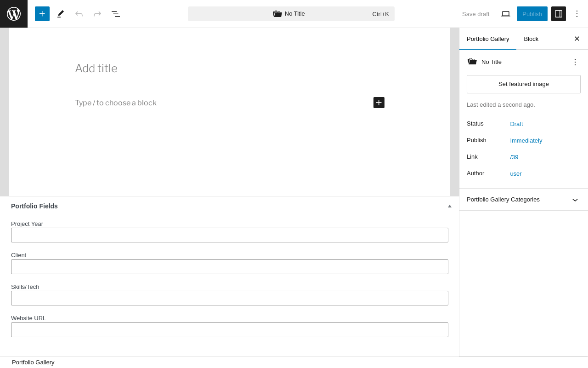Change Immediately publish date
This screenshot has width=588, height=368.
coord(526,140)
